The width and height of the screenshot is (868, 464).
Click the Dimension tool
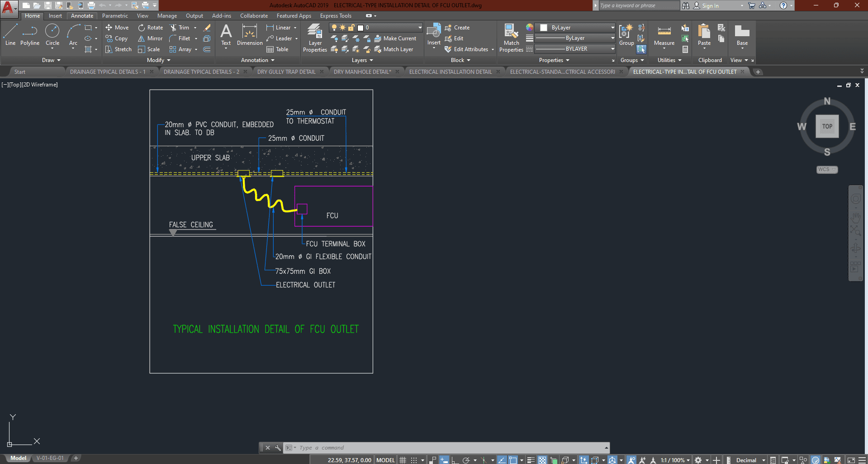coord(250,35)
